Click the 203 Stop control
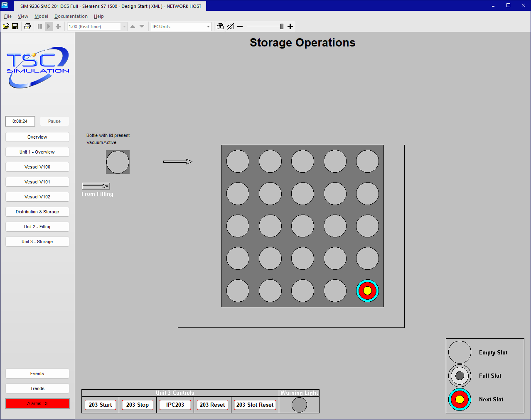 138,405
